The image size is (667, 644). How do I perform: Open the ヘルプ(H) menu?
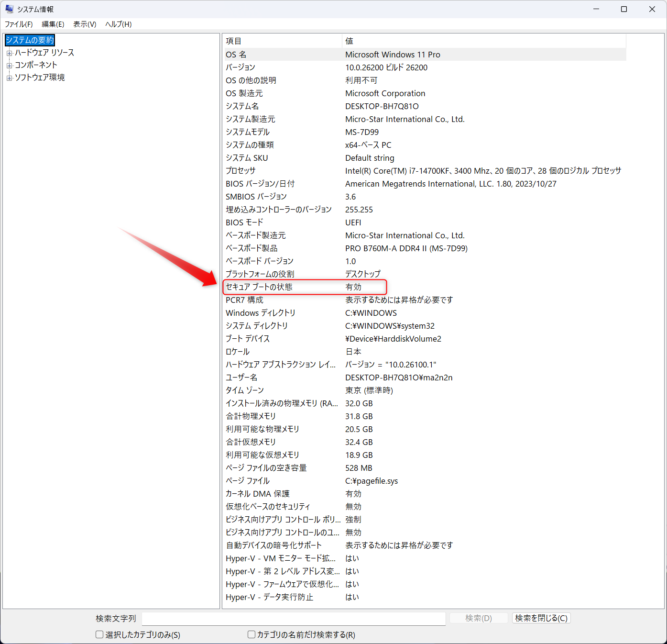point(118,24)
